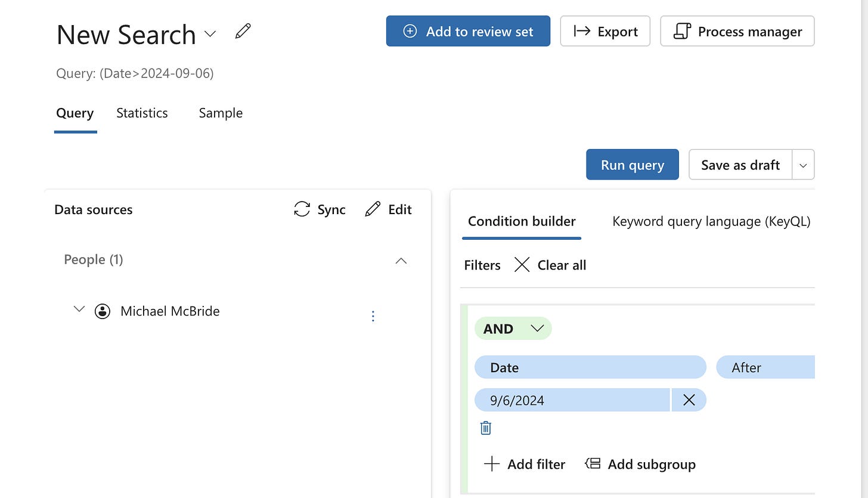Open the Keyword query language (KeyQL) tab
Image resolution: width=868 pixels, height=498 pixels.
pyautogui.click(x=711, y=222)
